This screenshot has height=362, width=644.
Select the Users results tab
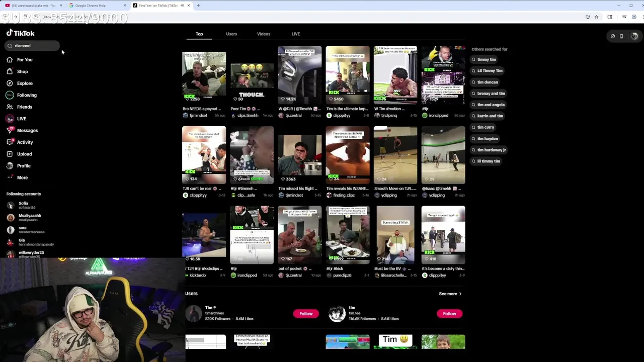[x=231, y=34]
